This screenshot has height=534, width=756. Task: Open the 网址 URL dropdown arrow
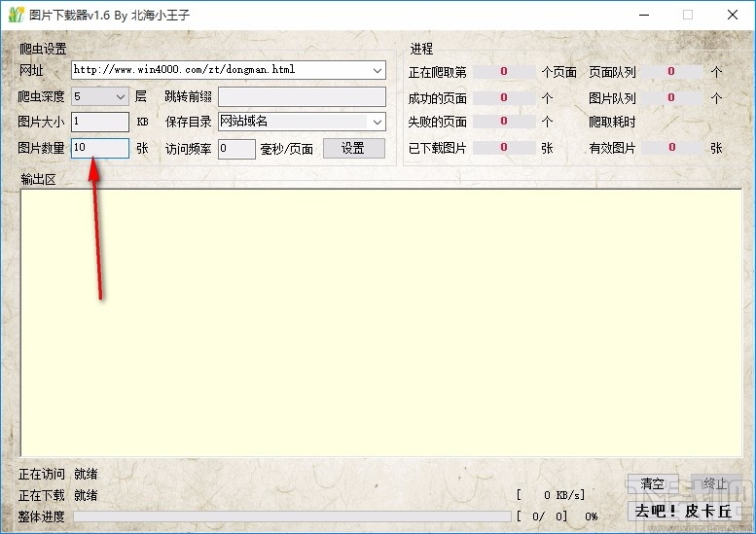[x=378, y=70]
